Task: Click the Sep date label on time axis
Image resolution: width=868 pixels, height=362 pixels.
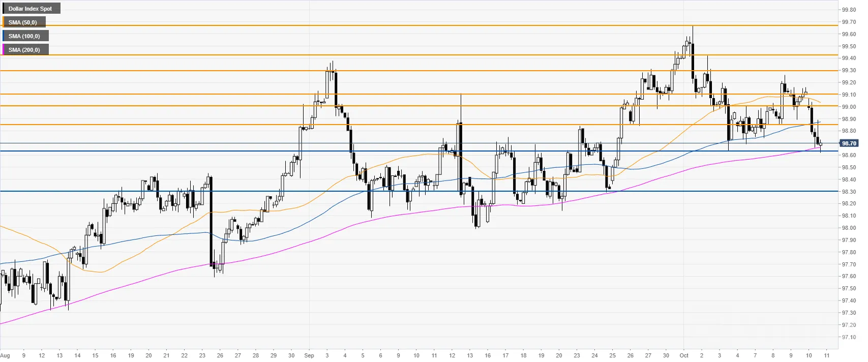Action: pos(309,355)
